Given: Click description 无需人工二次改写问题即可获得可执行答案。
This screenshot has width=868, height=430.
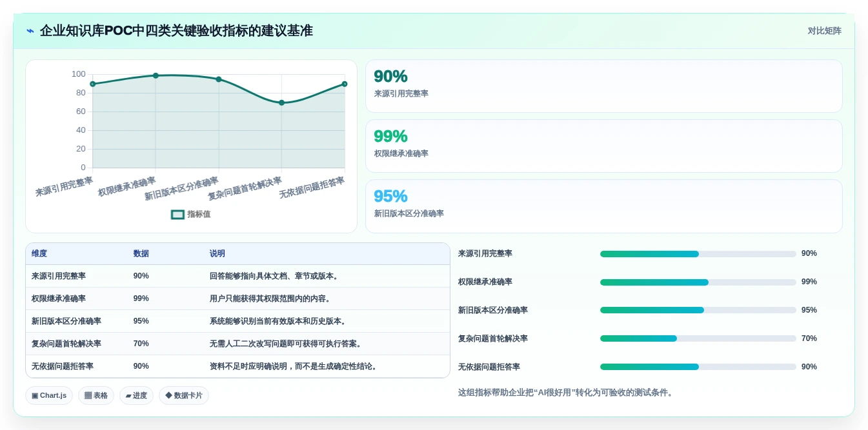Looking at the screenshot, I should pyautogui.click(x=287, y=344).
